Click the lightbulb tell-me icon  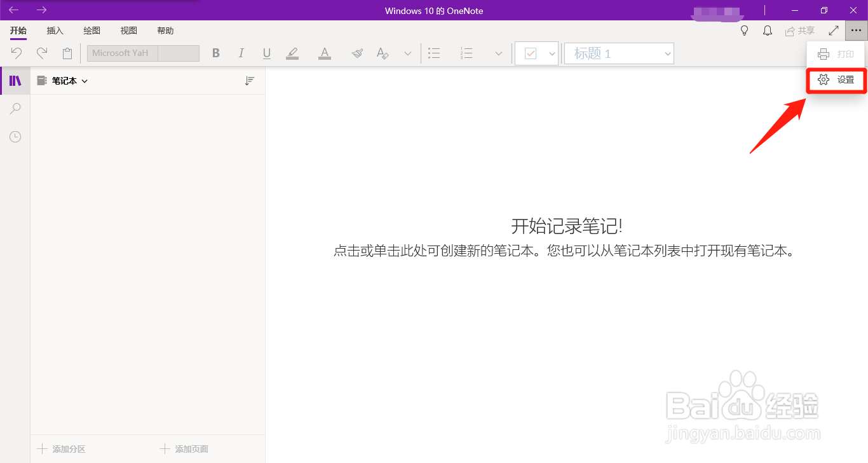pos(745,31)
